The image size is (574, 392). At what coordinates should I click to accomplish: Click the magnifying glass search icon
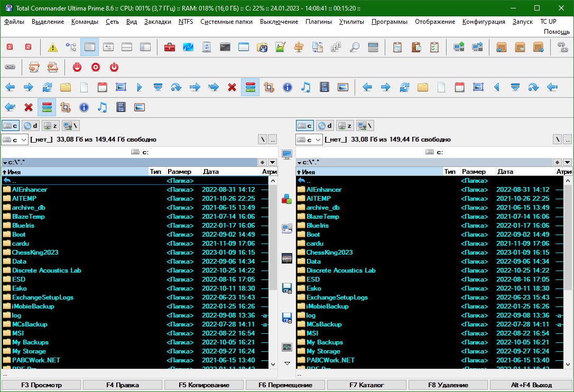[355, 48]
